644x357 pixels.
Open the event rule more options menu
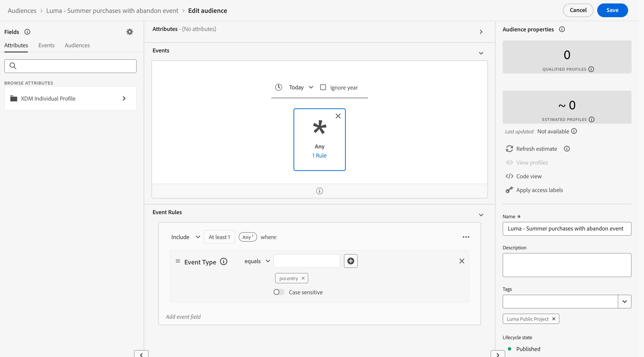(466, 237)
